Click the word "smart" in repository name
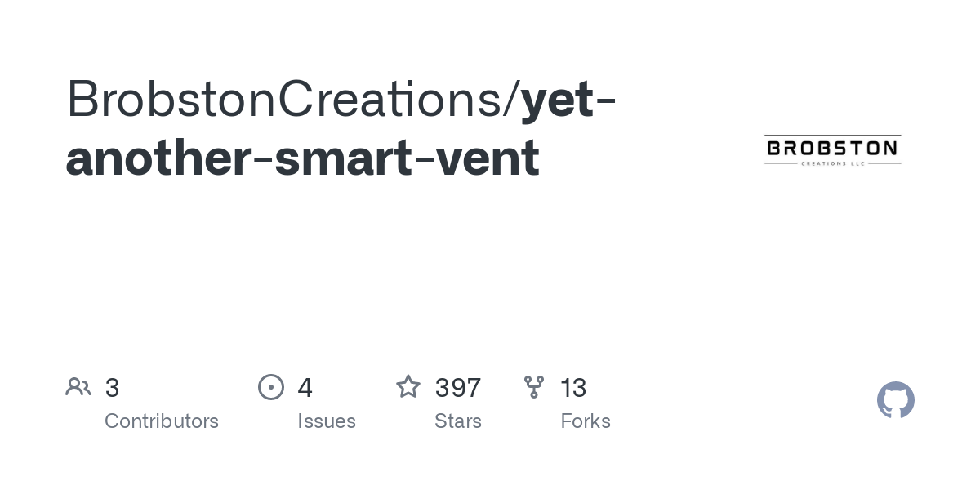This screenshot has height=490, width=980. pos(343,158)
